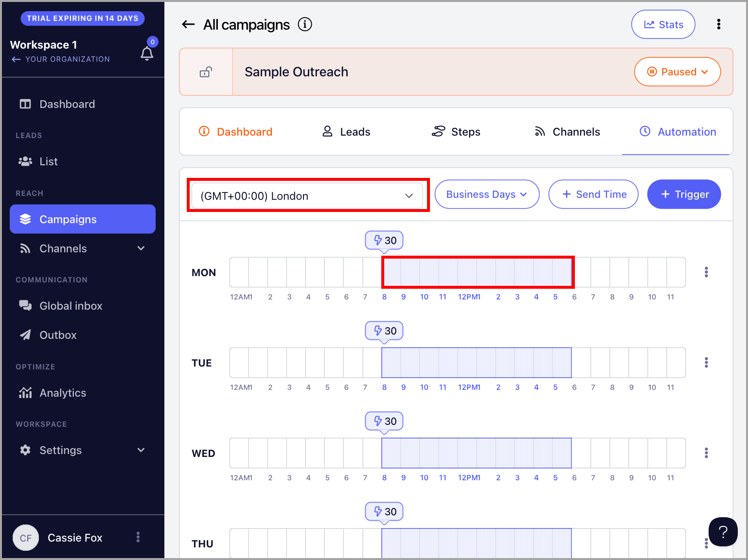Click the trial expiring banner
The height and width of the screenshot is (560, 748).
[x=83, y=18]
